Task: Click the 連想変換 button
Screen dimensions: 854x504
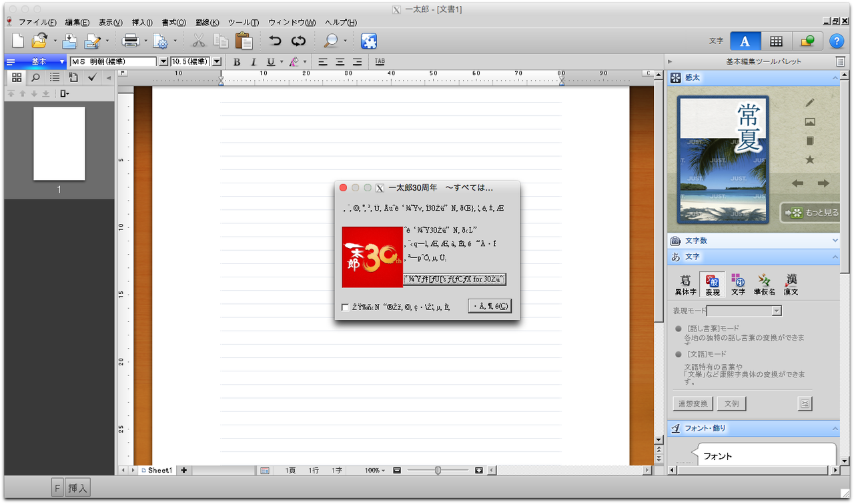Action: coord(693,403)
